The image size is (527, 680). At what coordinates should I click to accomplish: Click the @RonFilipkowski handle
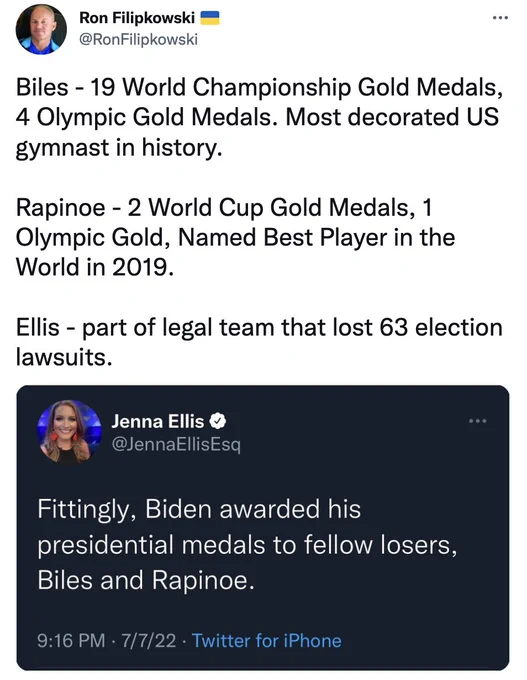(138, 39)
